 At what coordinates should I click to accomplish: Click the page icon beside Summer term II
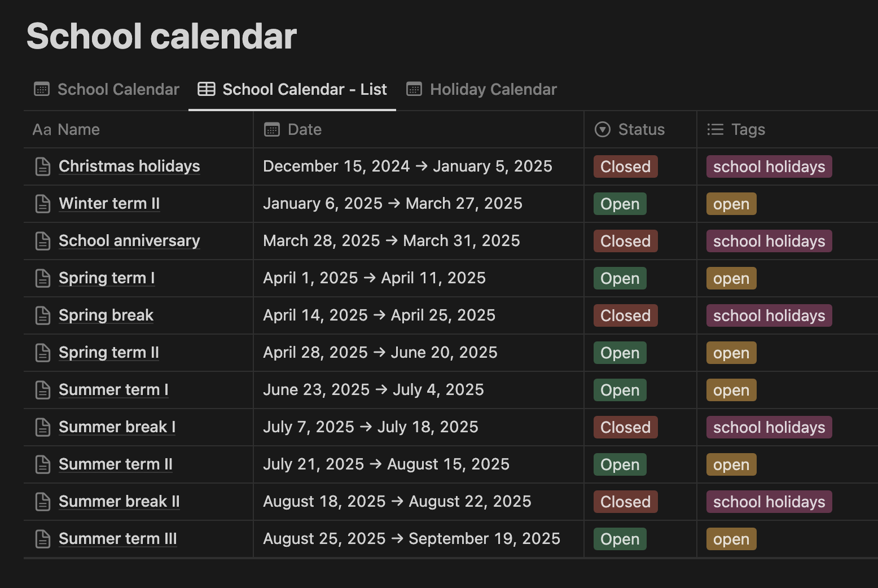(43, 464)
